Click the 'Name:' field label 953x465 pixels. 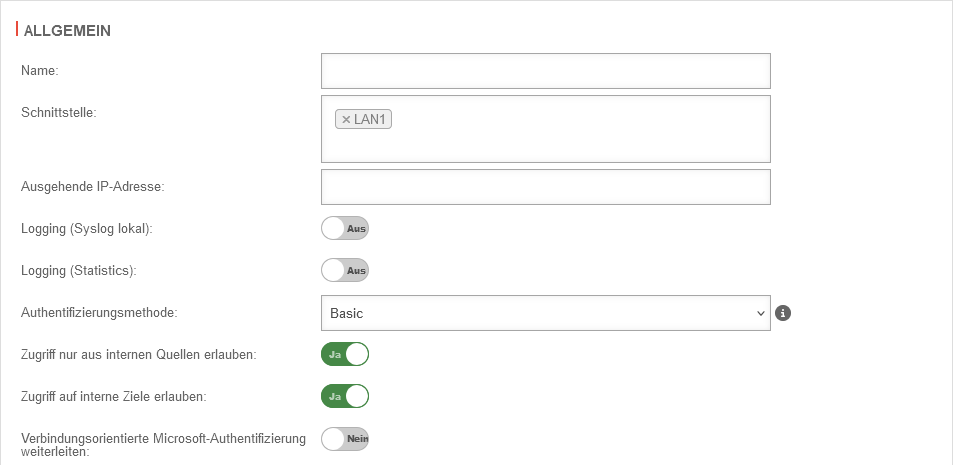(40, 70)
